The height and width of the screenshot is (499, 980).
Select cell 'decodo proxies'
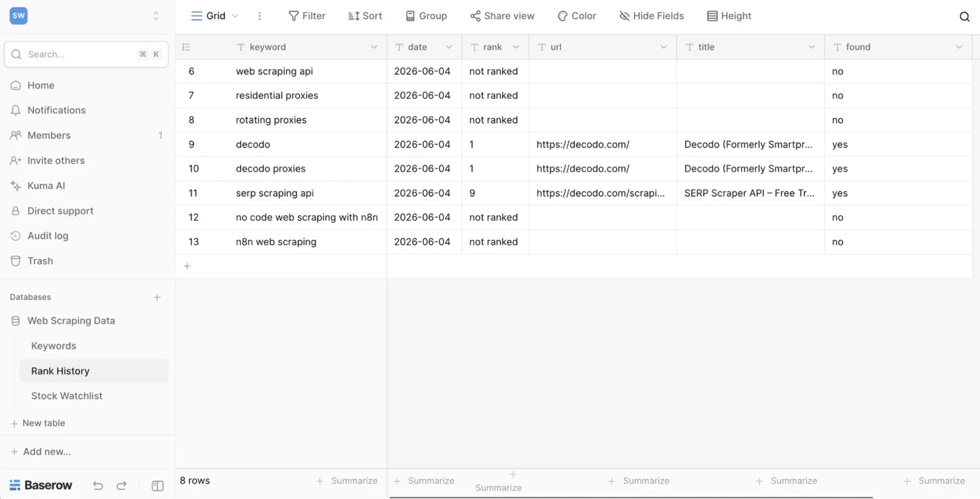(x=308, y=169)
